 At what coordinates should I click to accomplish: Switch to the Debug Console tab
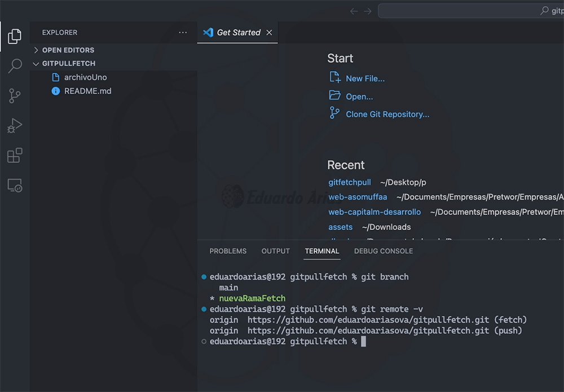tap(384, 251)
